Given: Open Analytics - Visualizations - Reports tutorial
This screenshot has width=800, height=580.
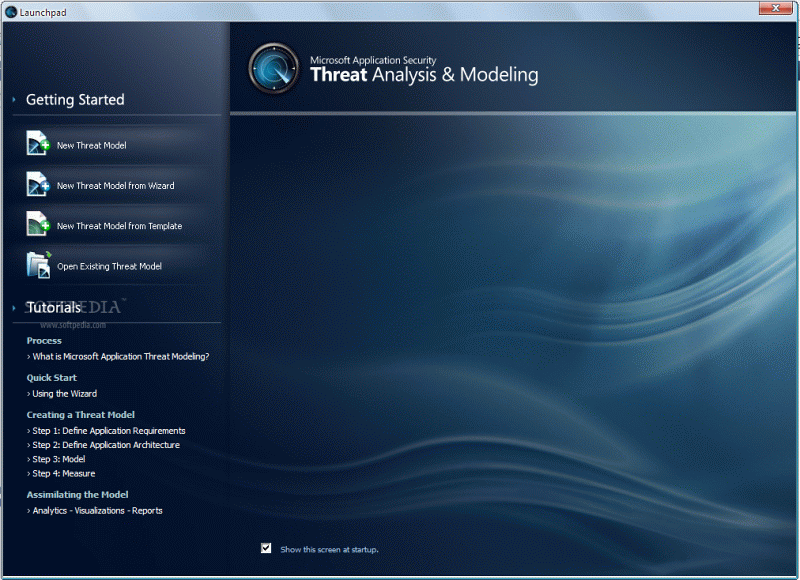Looking at the screenshot, I should click(x=97, y=511).
